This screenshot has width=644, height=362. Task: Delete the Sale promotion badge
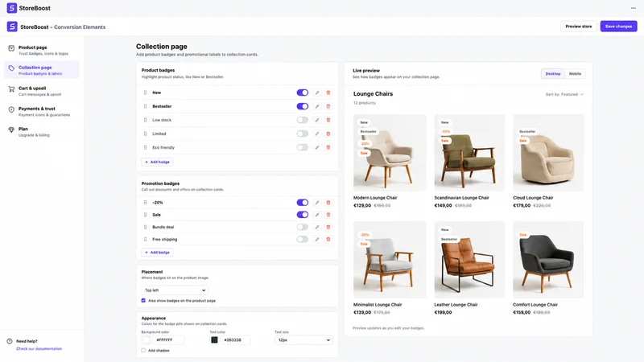click(328, 215)
